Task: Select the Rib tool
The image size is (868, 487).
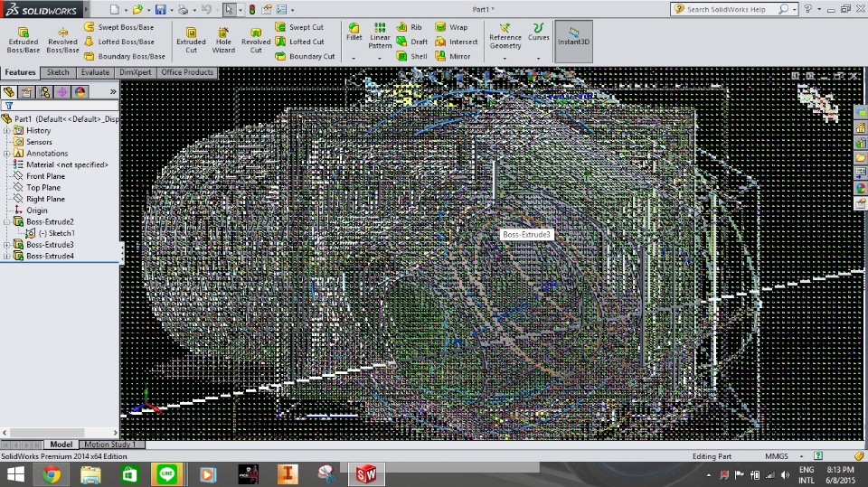Action: [409, 26]
